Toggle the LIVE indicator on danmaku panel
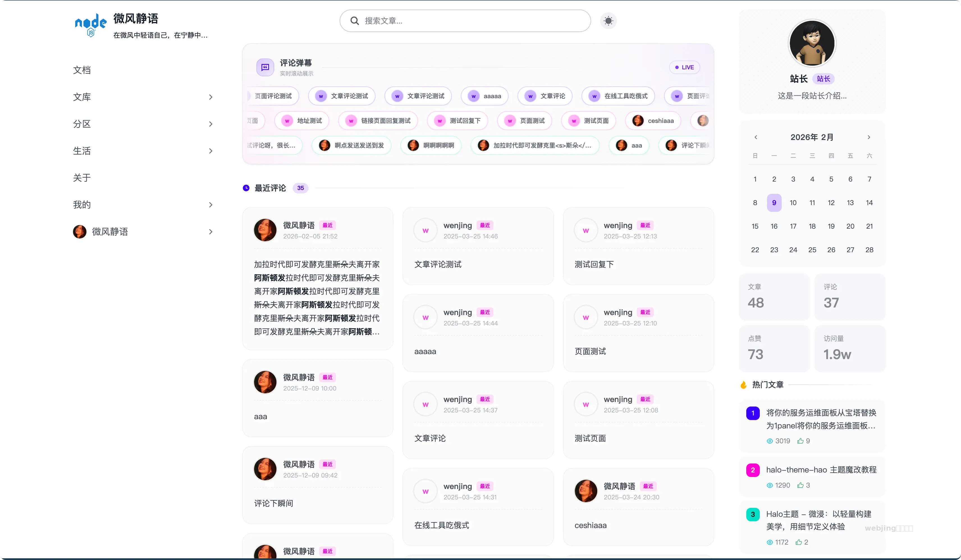Image resolution: width=961 pixels, height=560 pixels. [685, 67]
